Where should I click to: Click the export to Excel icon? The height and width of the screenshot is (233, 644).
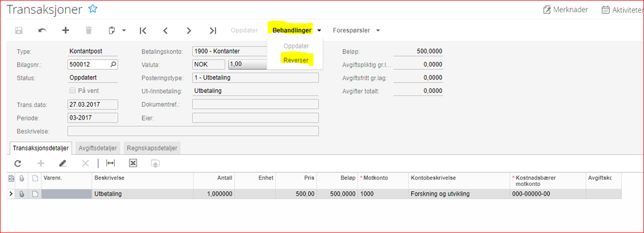[x=133, y=163]
